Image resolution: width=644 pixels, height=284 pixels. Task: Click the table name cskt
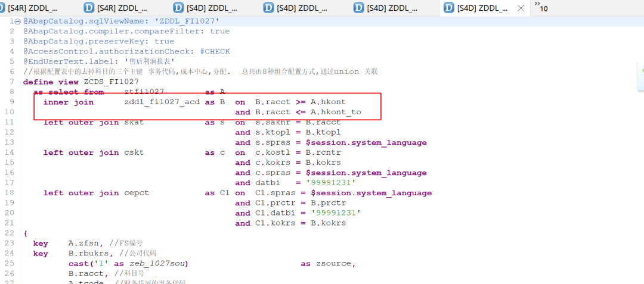(134, 152)
